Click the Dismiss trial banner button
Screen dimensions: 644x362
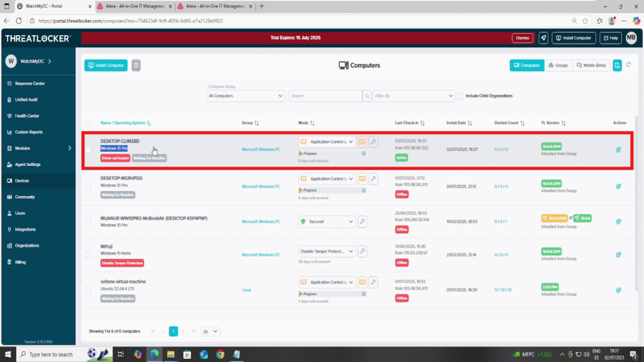pos(523,38)
